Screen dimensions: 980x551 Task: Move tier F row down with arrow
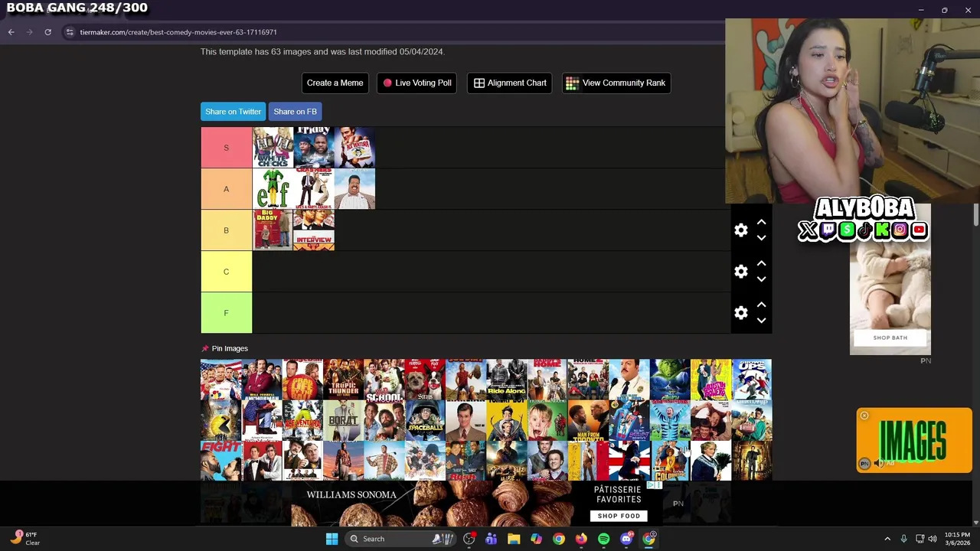761,321
